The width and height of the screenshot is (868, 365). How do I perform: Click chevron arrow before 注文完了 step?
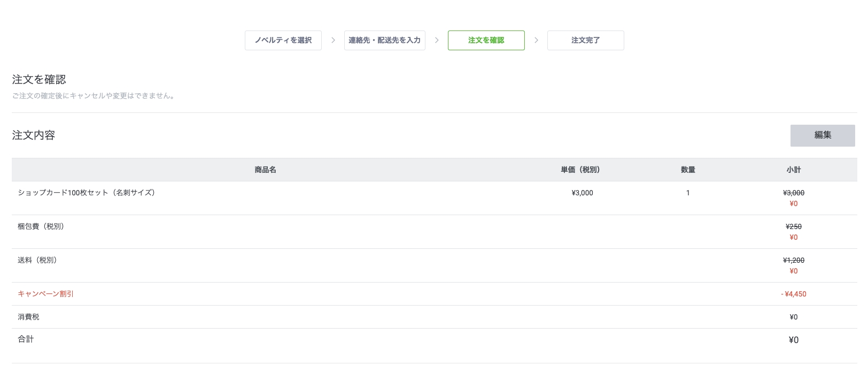tap(536, 40)
